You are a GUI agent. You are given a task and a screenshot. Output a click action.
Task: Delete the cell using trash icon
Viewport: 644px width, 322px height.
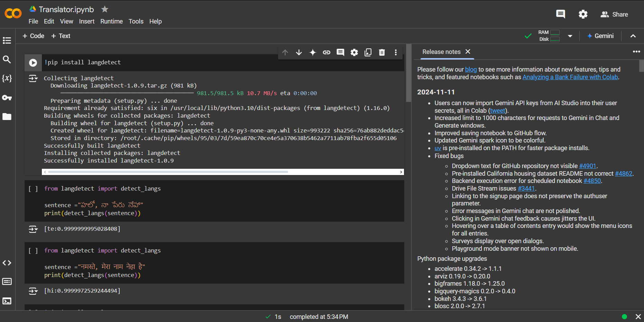[x=382, y=52]
